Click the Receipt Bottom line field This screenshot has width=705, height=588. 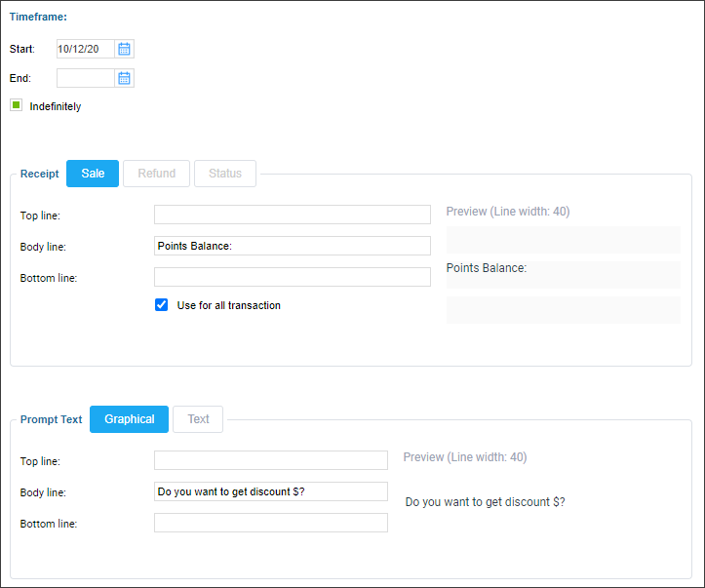pos(293,277)
